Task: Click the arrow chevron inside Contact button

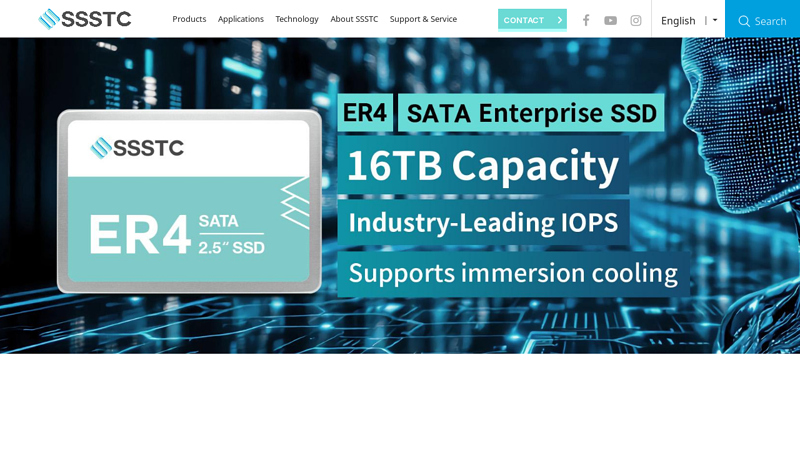Action: click(559, 20)
